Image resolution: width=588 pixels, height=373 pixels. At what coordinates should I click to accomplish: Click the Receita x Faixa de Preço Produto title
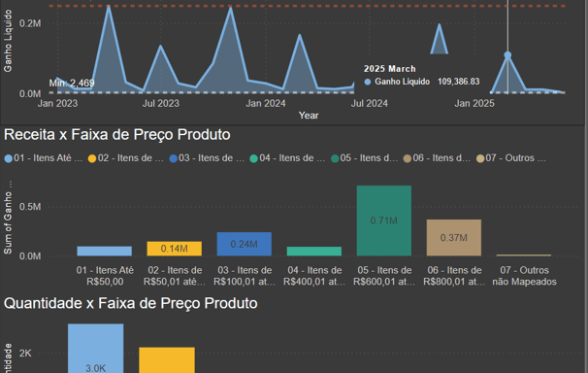117,135
